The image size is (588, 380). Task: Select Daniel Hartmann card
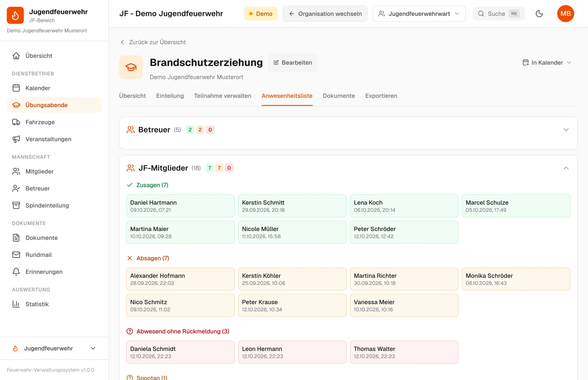click(180, 206)
